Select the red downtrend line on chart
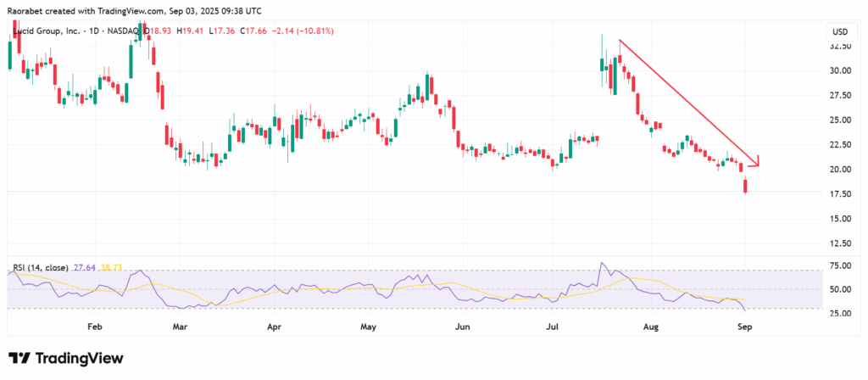The height and width of the screenshot is (380, 868). point(687,99)
